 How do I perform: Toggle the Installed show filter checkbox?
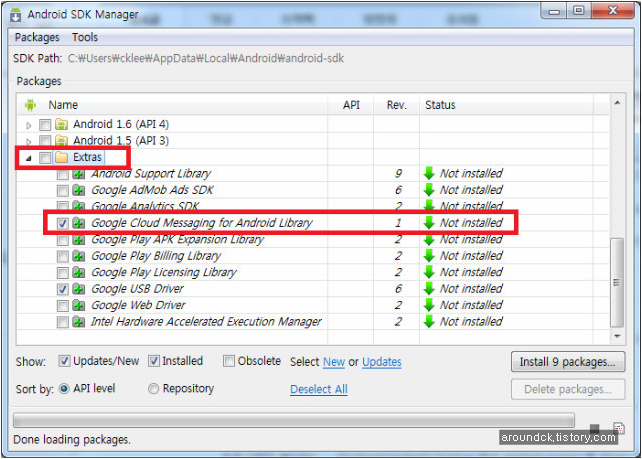coord(154,361)
